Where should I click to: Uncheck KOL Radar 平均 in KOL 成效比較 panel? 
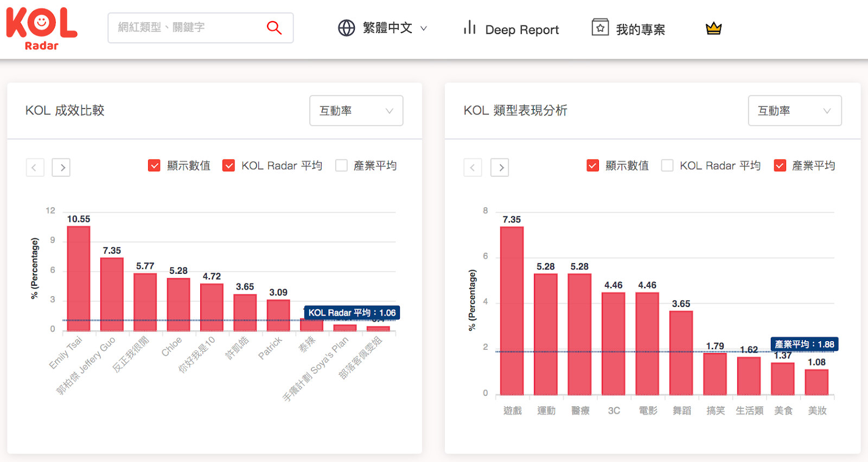(x=229, y=165)
